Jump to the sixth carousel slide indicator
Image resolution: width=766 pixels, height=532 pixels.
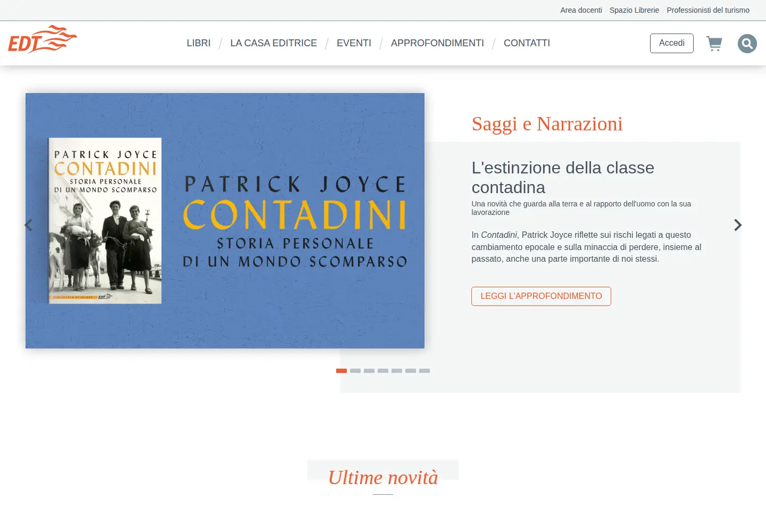[411, 371]
